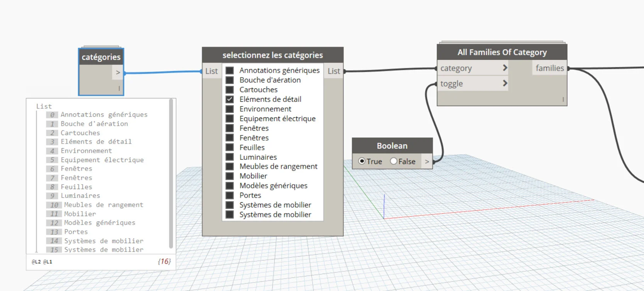Viewport: 644px width, 291px height.
Task: Click the List root label in preview bubble
Action: click(x=44, y=106)
